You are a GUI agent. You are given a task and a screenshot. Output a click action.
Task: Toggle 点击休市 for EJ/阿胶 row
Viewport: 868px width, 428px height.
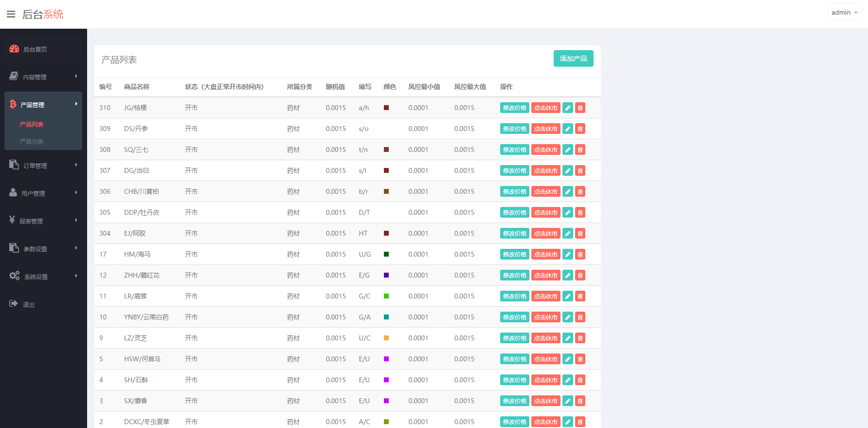point(545,233)
